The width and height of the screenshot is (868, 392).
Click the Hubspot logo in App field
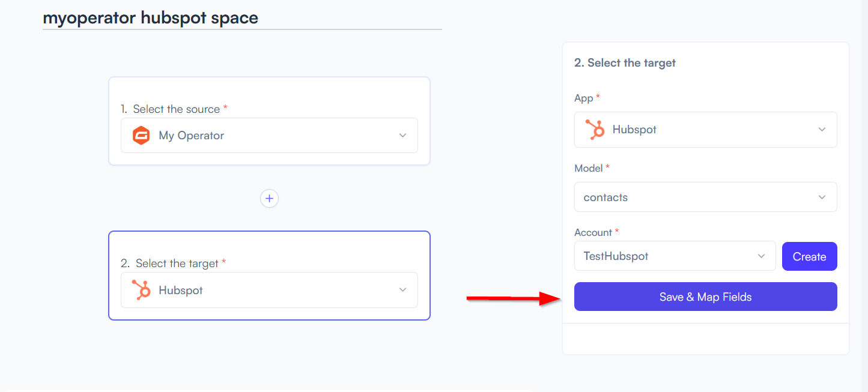tap(595, 130)
